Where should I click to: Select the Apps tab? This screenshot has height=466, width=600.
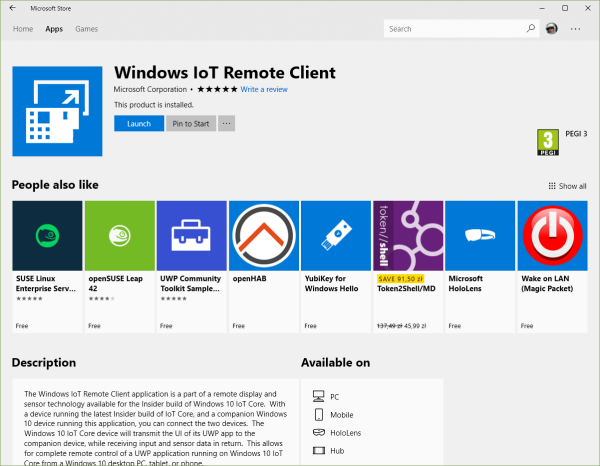point(54,29)
